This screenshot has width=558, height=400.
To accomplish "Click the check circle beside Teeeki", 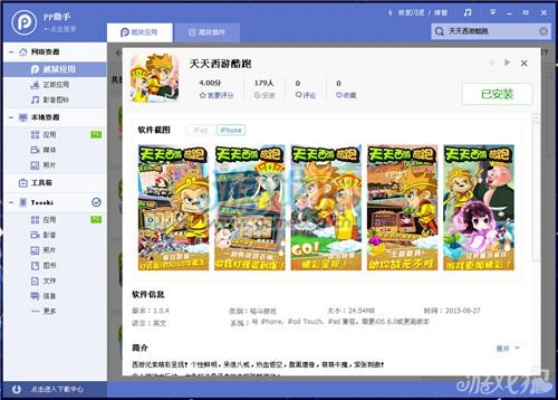I will 96,202.
